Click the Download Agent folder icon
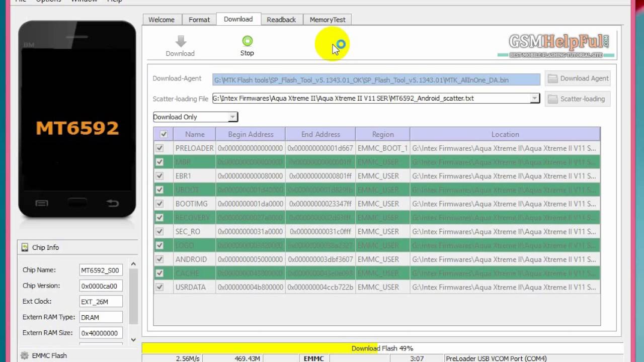 [552, 78]
